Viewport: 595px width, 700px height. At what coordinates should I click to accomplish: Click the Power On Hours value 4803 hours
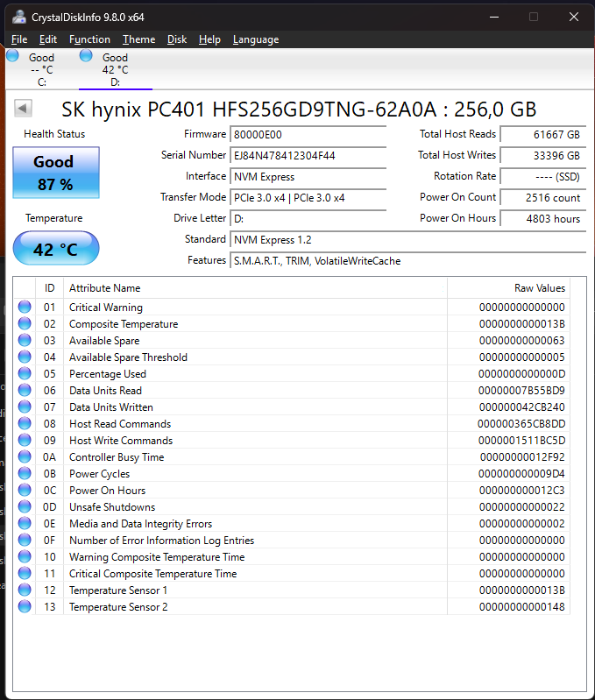point(542,218)
